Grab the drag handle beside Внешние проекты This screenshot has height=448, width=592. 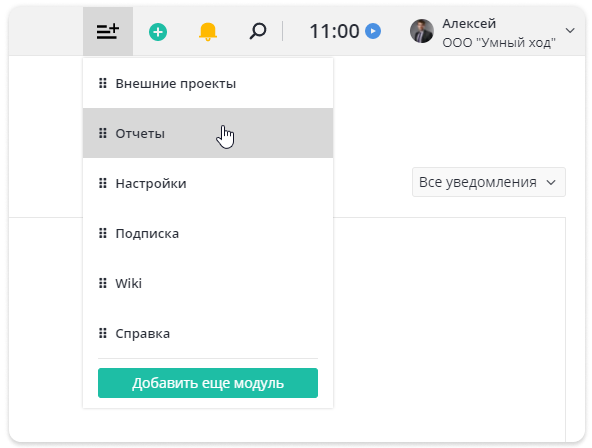pos(103,83)
